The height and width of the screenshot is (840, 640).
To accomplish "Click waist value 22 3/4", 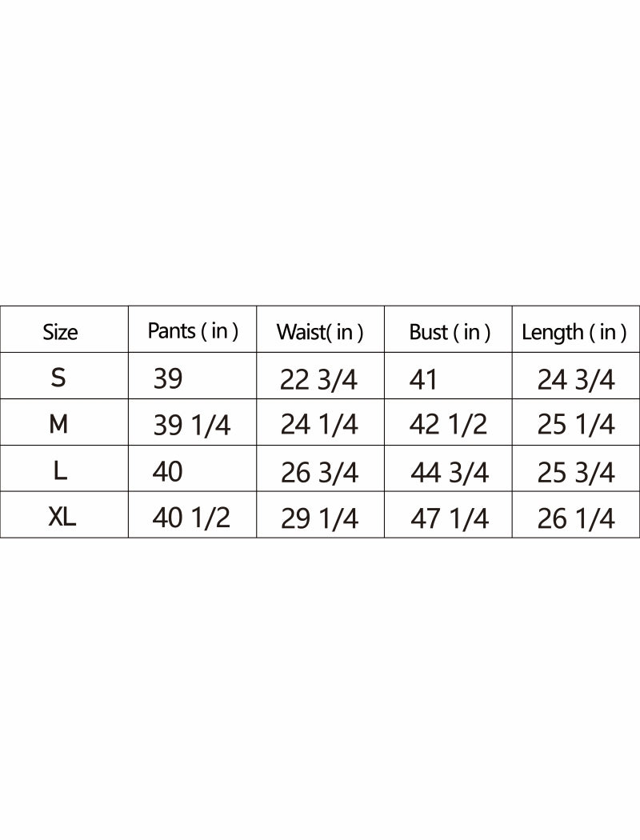I will [318, 381].
